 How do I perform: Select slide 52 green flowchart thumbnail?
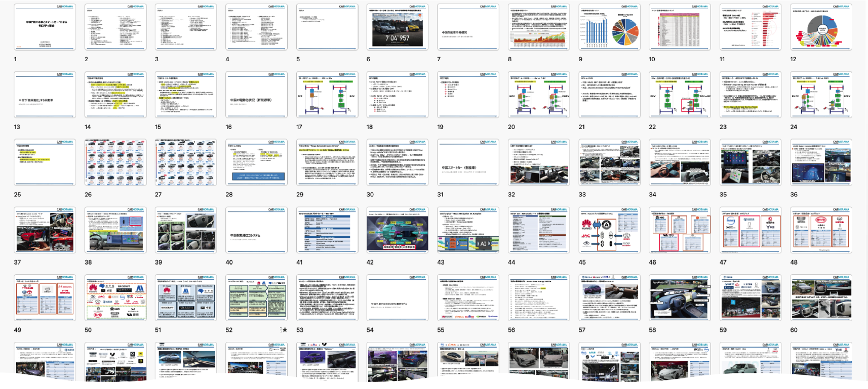click(257, 298)
